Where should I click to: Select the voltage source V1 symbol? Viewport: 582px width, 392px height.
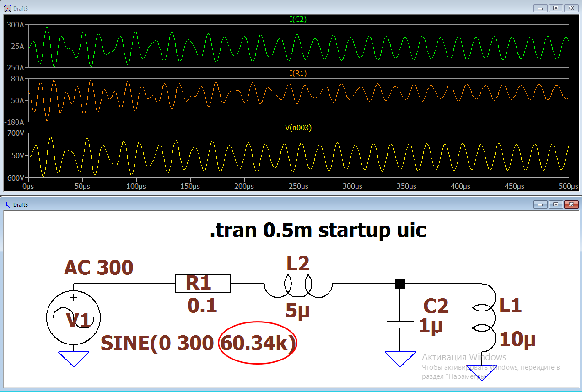[73, 317]
